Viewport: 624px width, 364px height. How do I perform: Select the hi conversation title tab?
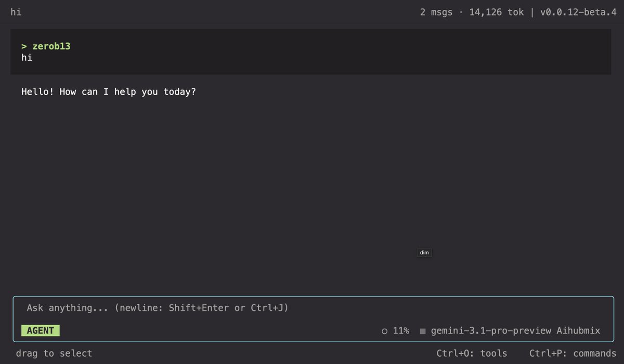16,11
